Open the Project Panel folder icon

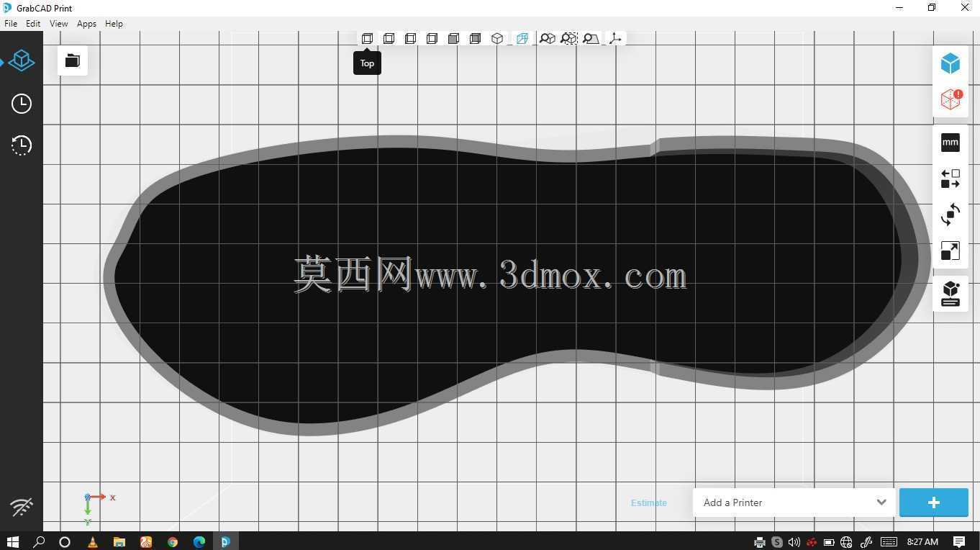73,60
